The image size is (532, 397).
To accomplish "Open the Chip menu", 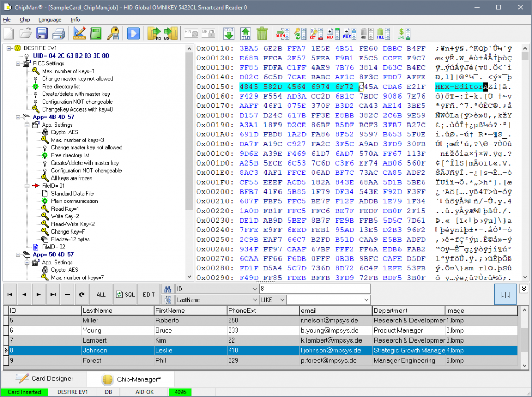I will pyautogui.click(x=25, y=20).
